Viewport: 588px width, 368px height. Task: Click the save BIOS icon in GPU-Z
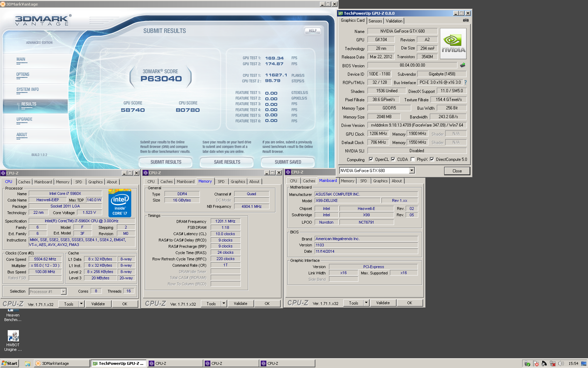pos(463,65)
